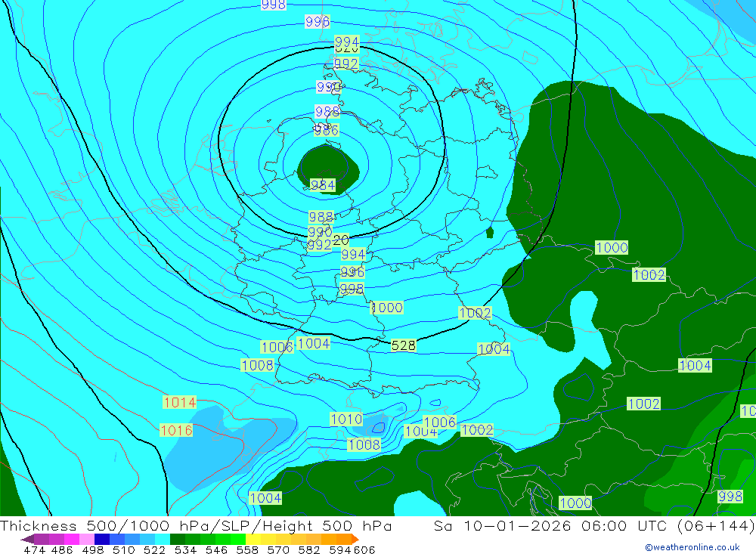Click the pale pink legend swatch

[x=87, y=539]
